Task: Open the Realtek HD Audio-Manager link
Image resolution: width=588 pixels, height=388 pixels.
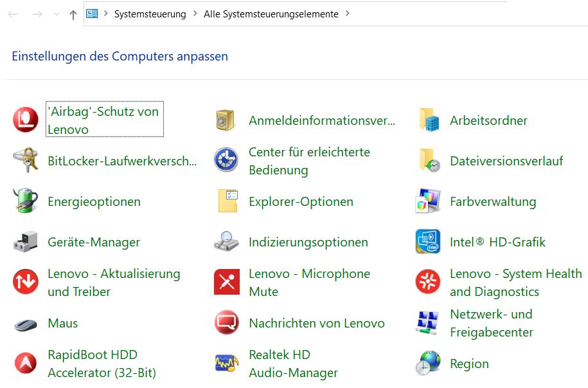Action: click(293, 364)
